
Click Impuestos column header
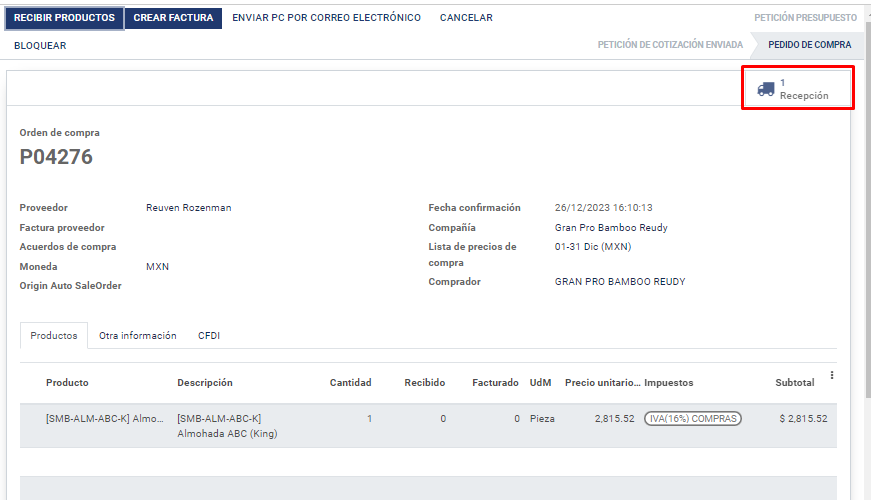coord(669,383)
